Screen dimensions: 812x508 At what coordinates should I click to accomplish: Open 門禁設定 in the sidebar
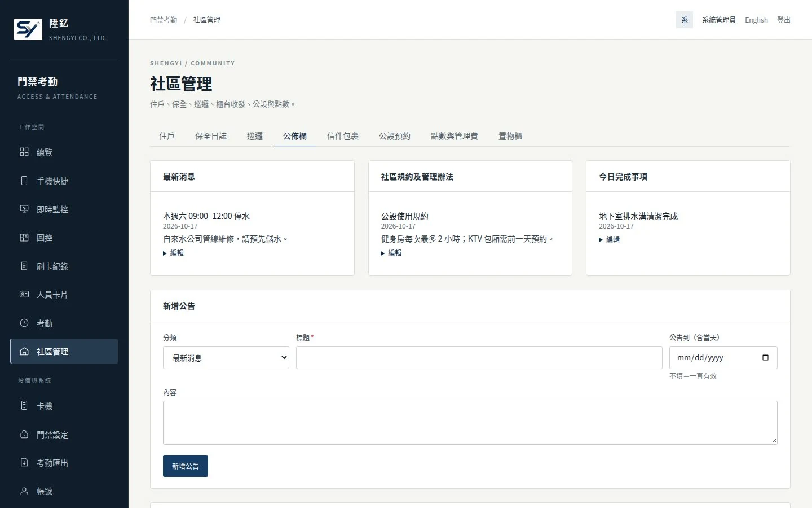click(x=64, y=434)
